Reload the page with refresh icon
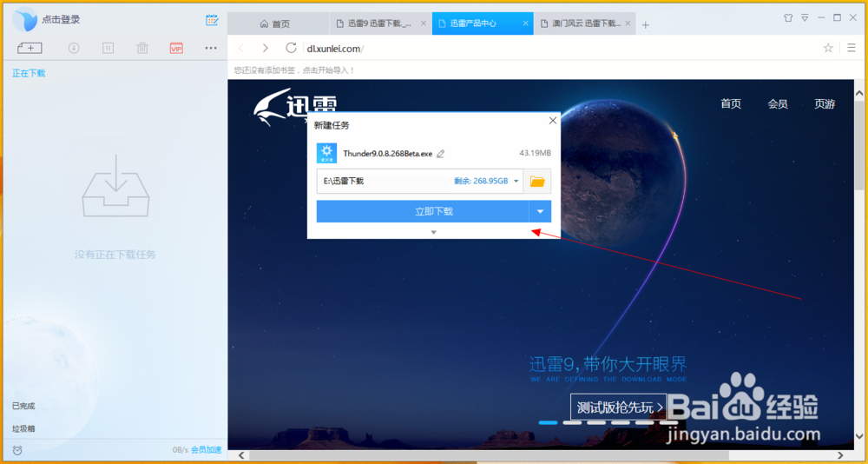Screen dimensions: 868x464 (x=291, y=49)
